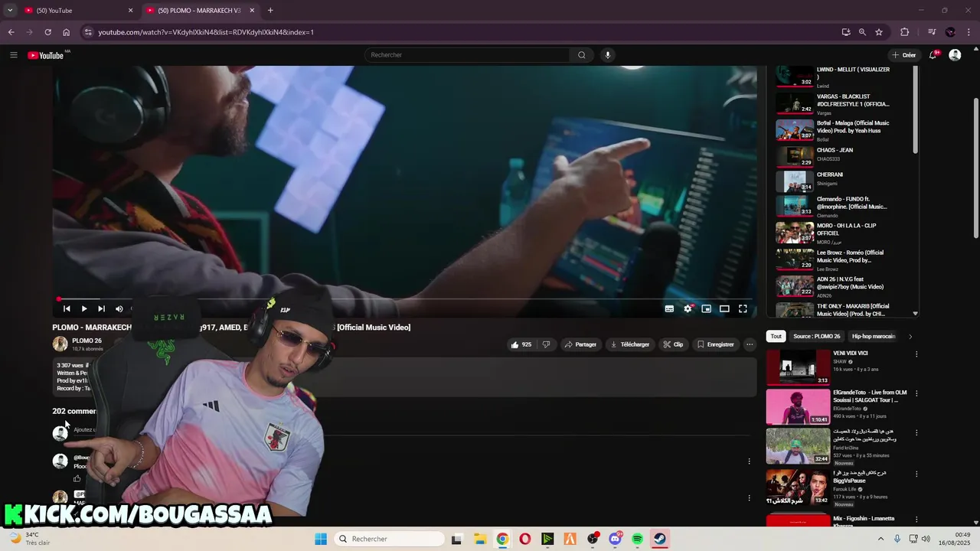The width and height of the screenshot is (980, 551).
Task: Go back in browser history
Action: (11, 32)
